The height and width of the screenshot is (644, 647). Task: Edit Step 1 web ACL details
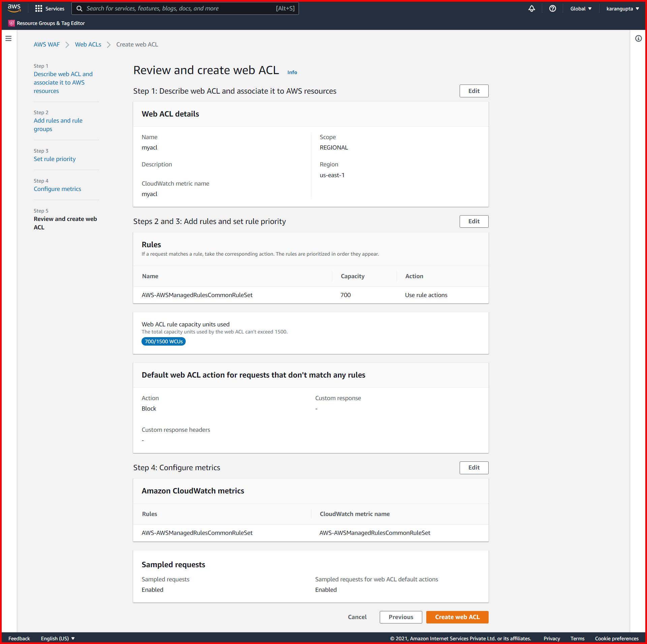tap(474, 91)
